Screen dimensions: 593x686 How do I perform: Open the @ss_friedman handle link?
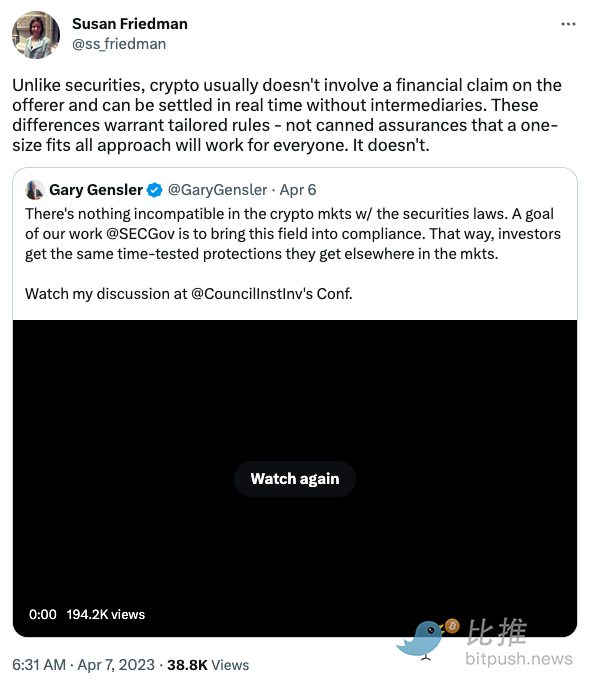click(x=119, y=44)
